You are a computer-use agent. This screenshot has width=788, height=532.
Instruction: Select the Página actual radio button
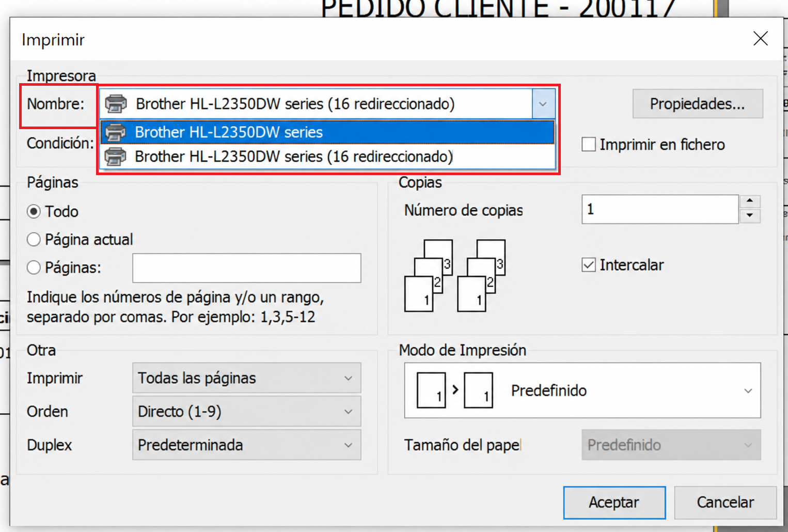coord(34,239)
